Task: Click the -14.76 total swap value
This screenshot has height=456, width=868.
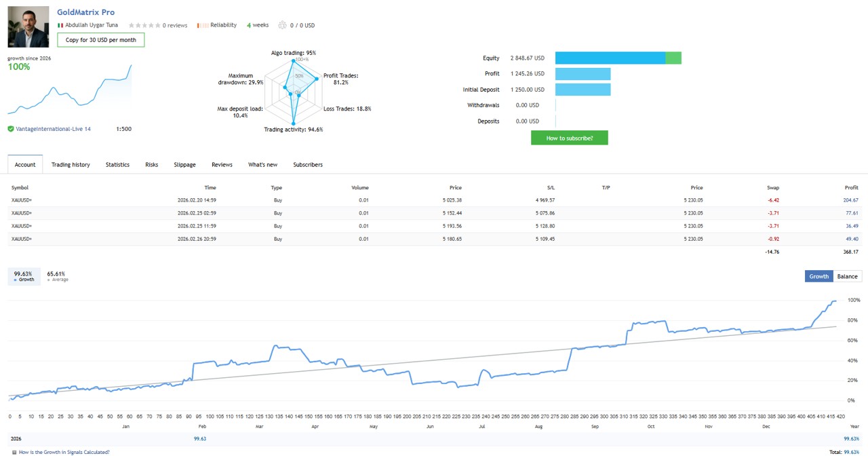Action: (772, 252)
